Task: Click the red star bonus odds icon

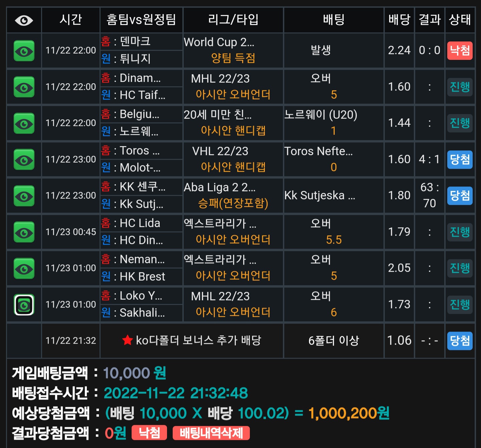Action: (127, 340)
